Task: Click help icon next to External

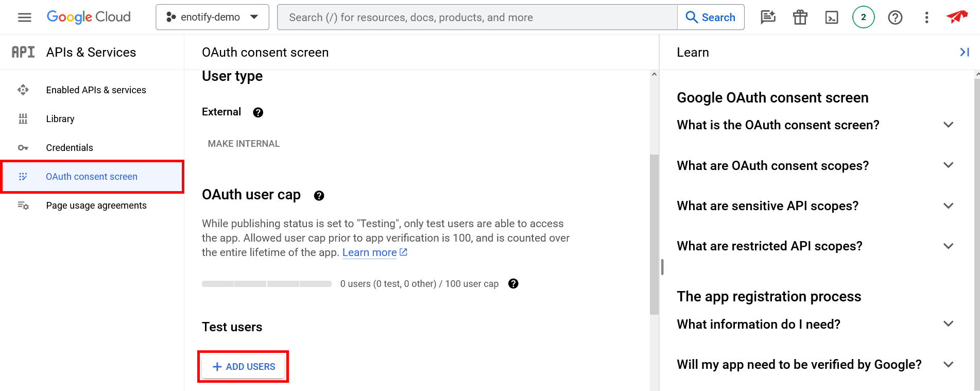Action: click(258, 112)
